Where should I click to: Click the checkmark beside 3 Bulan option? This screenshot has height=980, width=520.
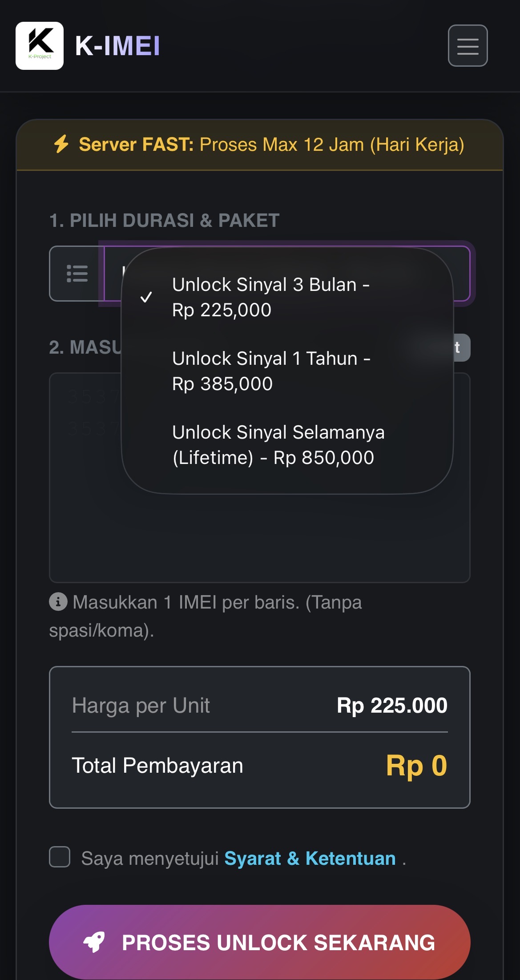[146, 297]
